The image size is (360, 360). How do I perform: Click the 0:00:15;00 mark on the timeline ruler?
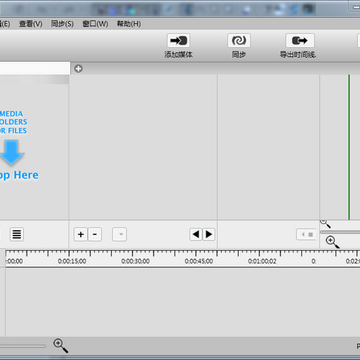click(x=72, y=261)
